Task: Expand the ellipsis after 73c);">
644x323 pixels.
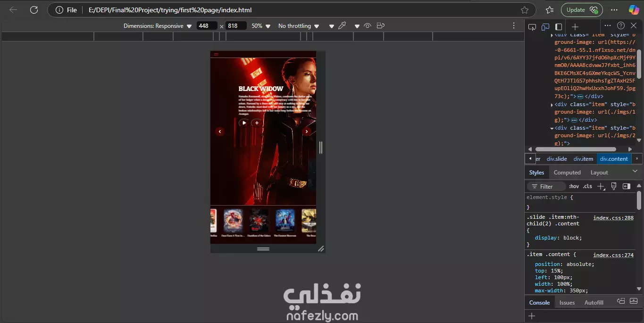Action: point(580,96)
